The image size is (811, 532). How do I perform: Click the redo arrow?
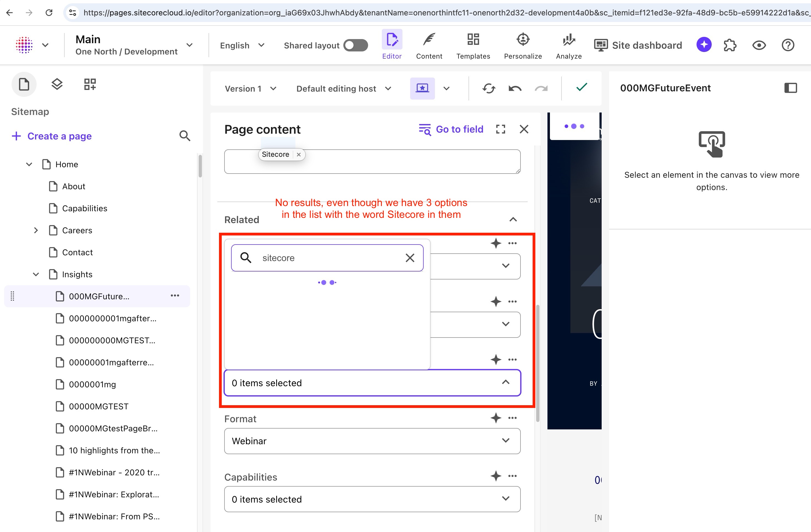541,89
